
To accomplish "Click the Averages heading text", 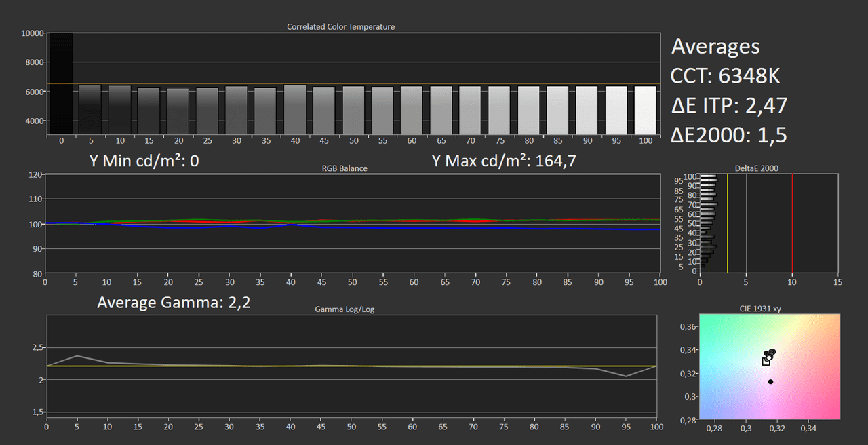I will [715, 46].
